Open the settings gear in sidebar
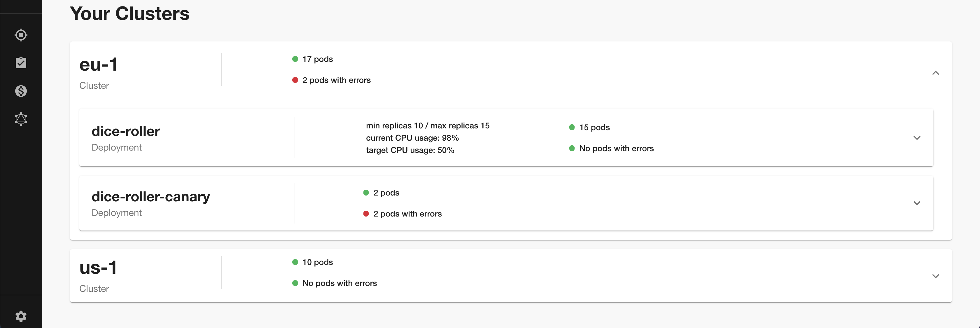The width and height of the screenshot is (980, 328). click(x=21, y=316)
